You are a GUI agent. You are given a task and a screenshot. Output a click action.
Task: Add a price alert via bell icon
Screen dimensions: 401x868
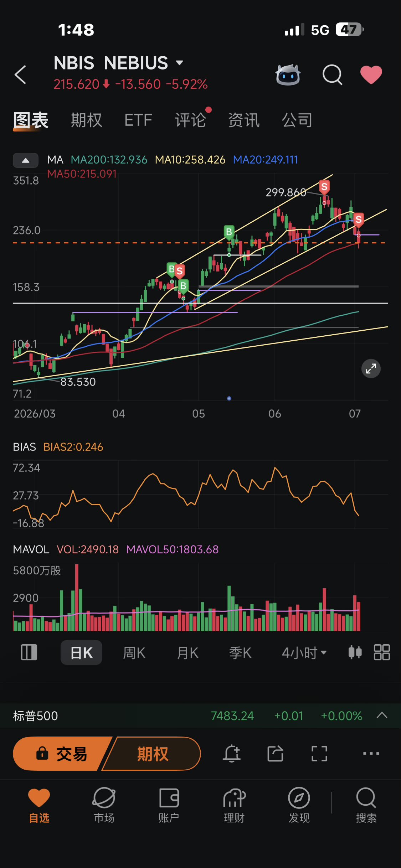click(x=232, y=754)
